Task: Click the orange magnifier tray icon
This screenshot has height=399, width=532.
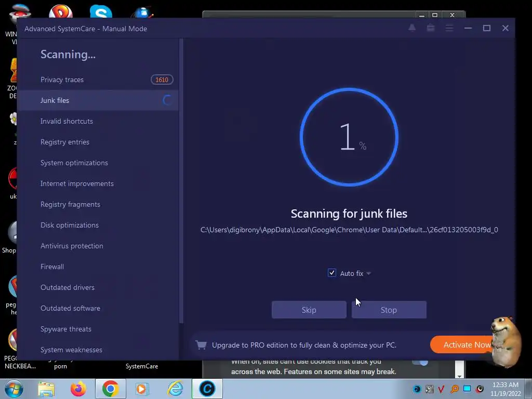Action: pyautogui.click(x=454, y=389)
